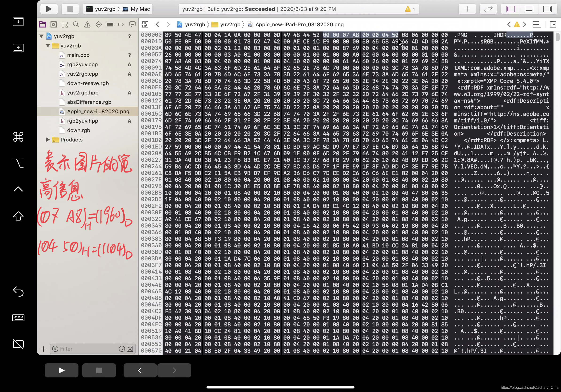561x392 pixels.
Task: Click the yellow warning badge in the status bar
Action: [x=408, y=9]
